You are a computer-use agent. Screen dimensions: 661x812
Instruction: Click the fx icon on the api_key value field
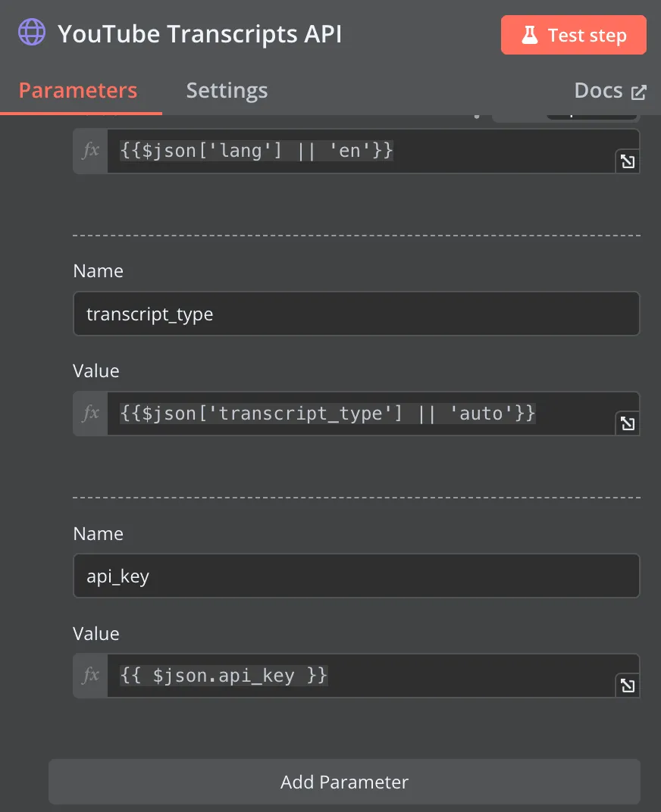pyautogui.click(x=89, y=675)
